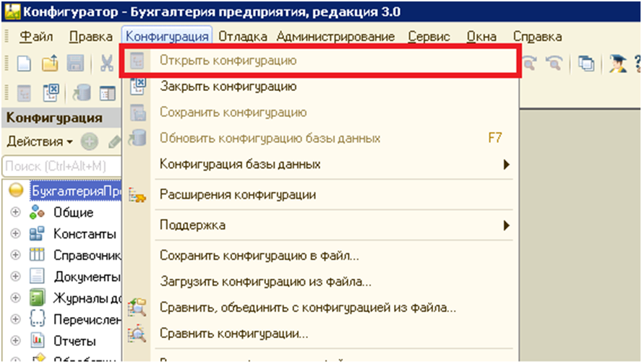Open the Правка menu

[x=90, y=36]
